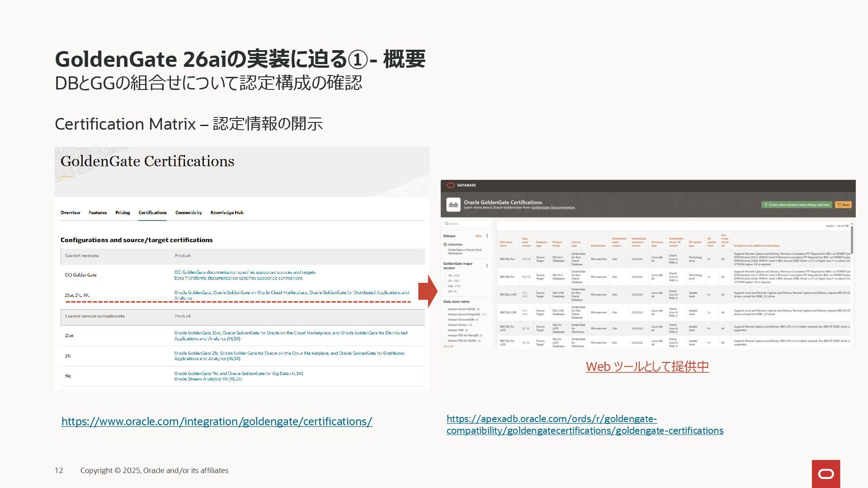Image resolution: width=868 pixels, height=488 pixels.
Task: Sort by Data store name column header
Action: point(506,244)
